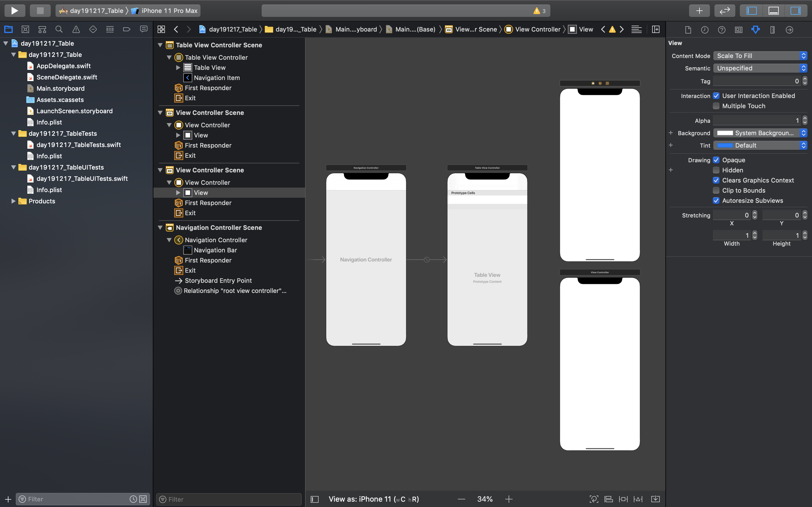This screenshot has width=812, height=507.
Task: Open the Content Mode dropdown
Action: click(760, 56)
